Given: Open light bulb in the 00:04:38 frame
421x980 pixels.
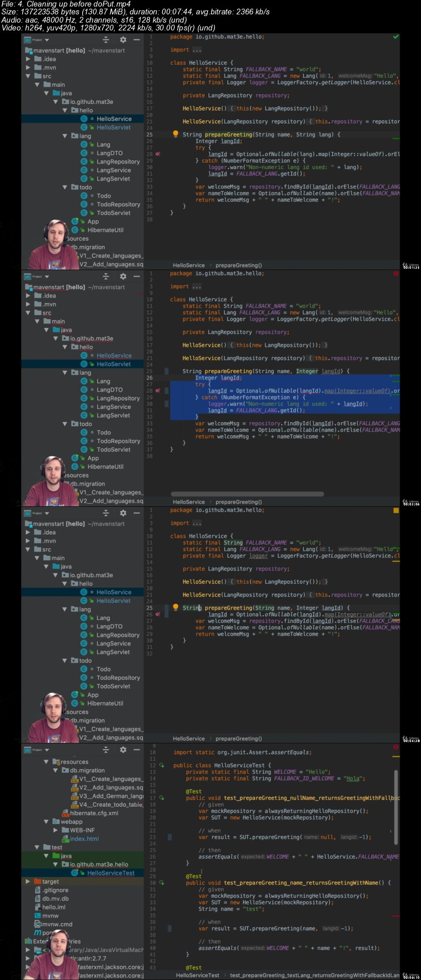Looking at the screenshot, I should coord(176,608).
